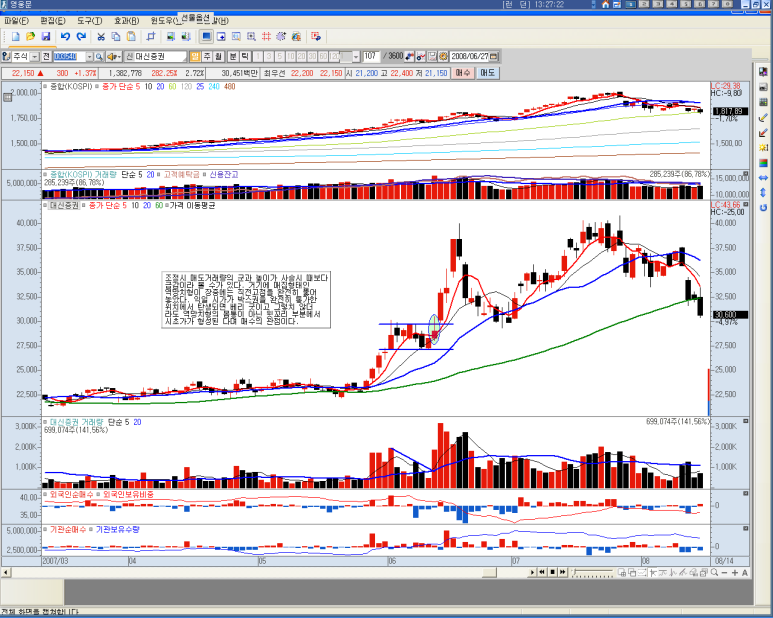The width and height of the screenshot is (773, 618).
Task: Switch to screen tab 2 in title bar
Action: point(644,4)
